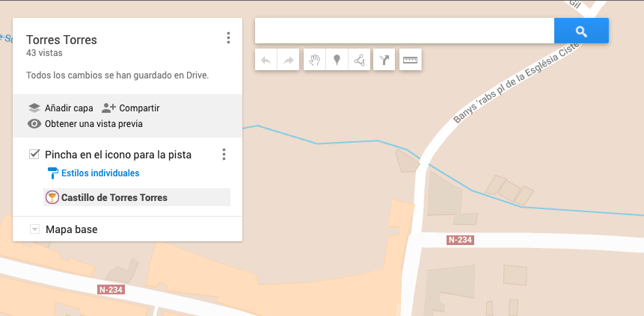Open the Estilos individuales style link
This screenshot has height=316, width=644.
[100, 173]
